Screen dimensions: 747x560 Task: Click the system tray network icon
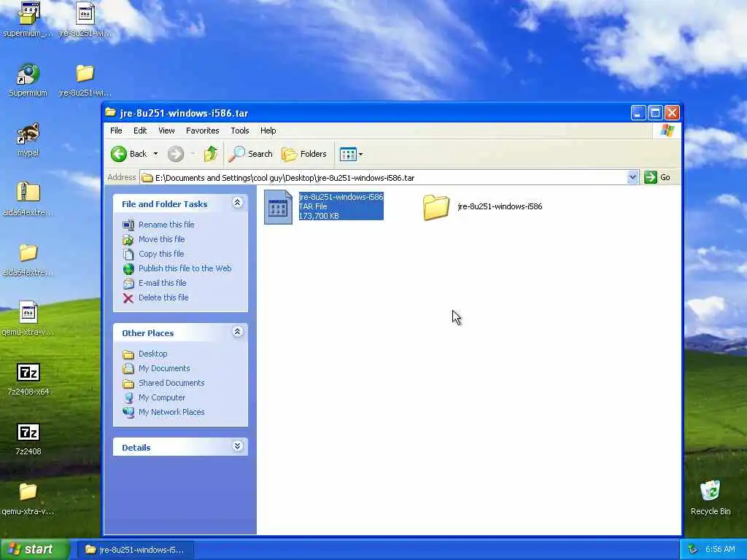(x=692, y=550)
